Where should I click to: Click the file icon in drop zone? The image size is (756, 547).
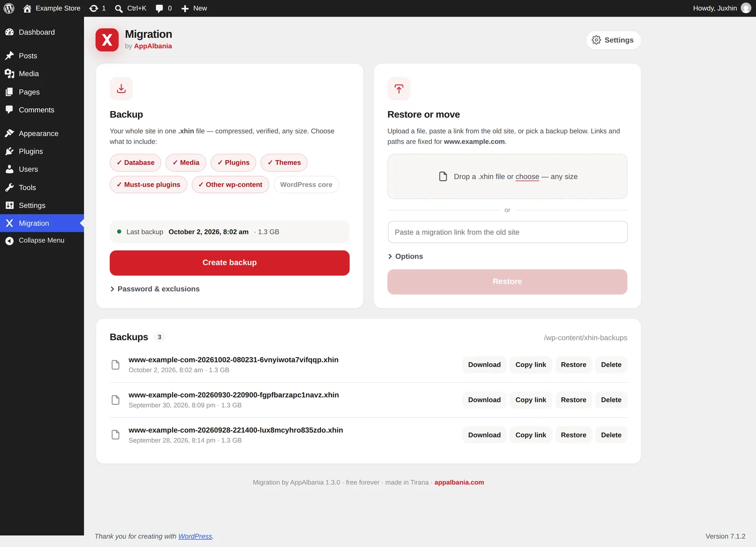443,177
